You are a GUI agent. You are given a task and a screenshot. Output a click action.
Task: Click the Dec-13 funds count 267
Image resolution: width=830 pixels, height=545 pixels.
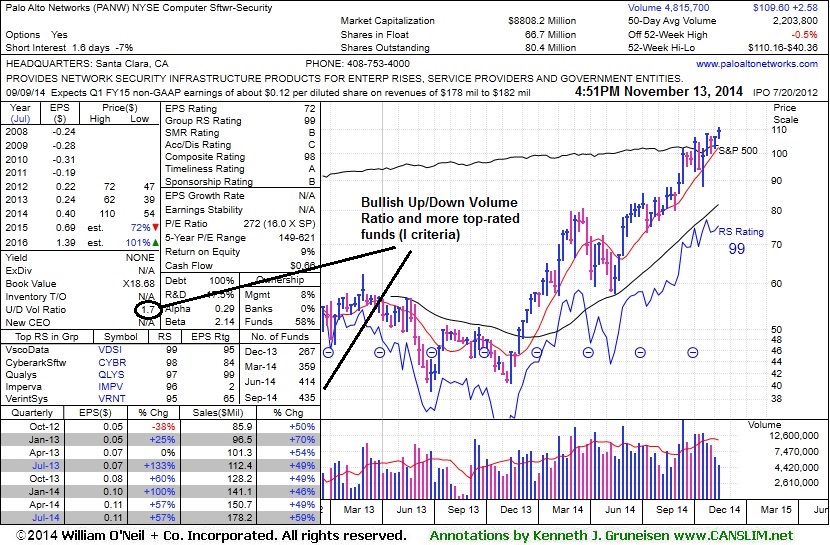tap(307, 352)
